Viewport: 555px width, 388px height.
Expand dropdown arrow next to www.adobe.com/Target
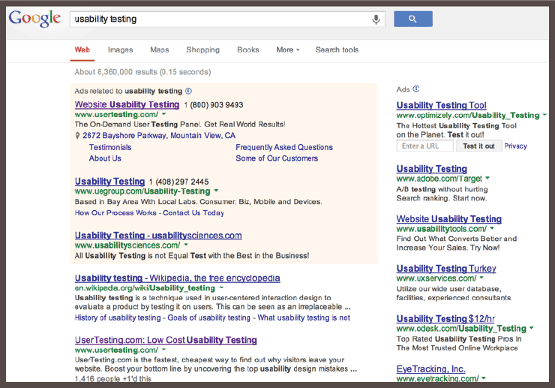(487, 178)
